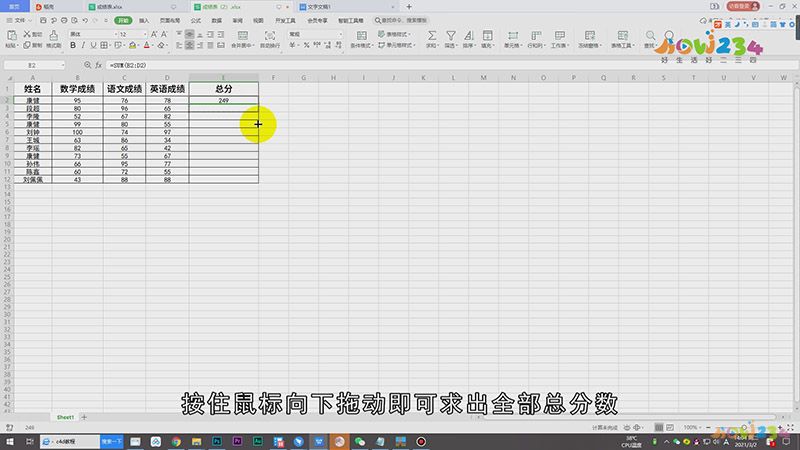The image size is (800, 450).
Task: Select the Format Painter (格式刷) icon
Action: coord(54,35)
